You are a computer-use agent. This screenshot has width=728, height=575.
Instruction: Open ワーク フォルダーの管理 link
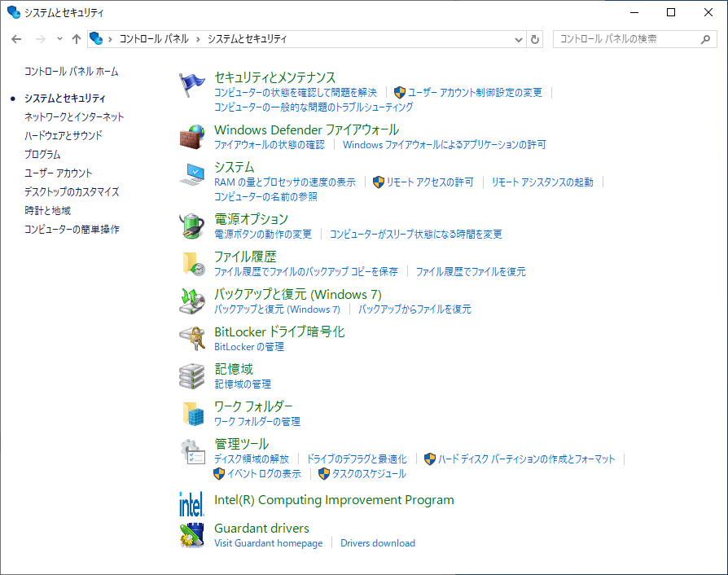point(257,422)
